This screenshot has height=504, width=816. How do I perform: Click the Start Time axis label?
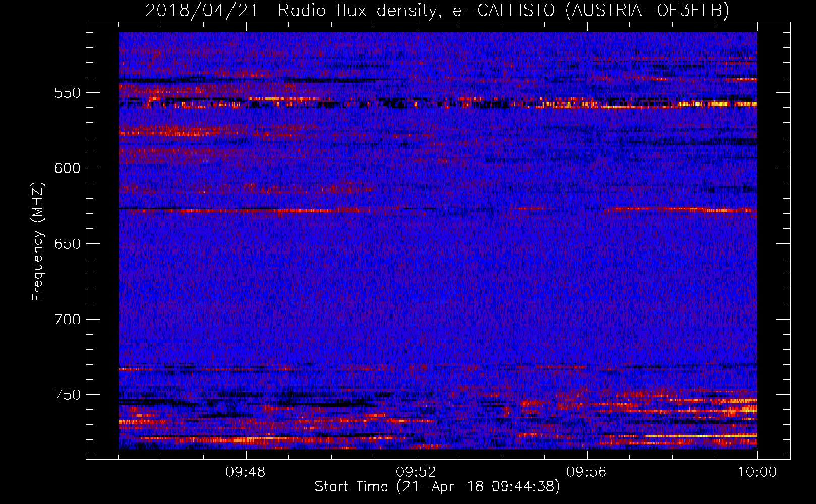click(x=437, y=486)
